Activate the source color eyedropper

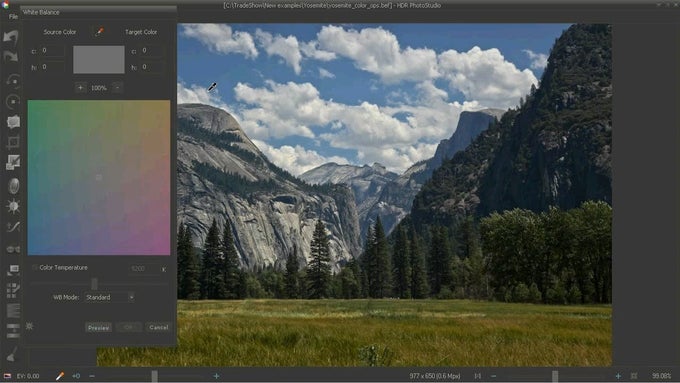click(x=100, y=31)
